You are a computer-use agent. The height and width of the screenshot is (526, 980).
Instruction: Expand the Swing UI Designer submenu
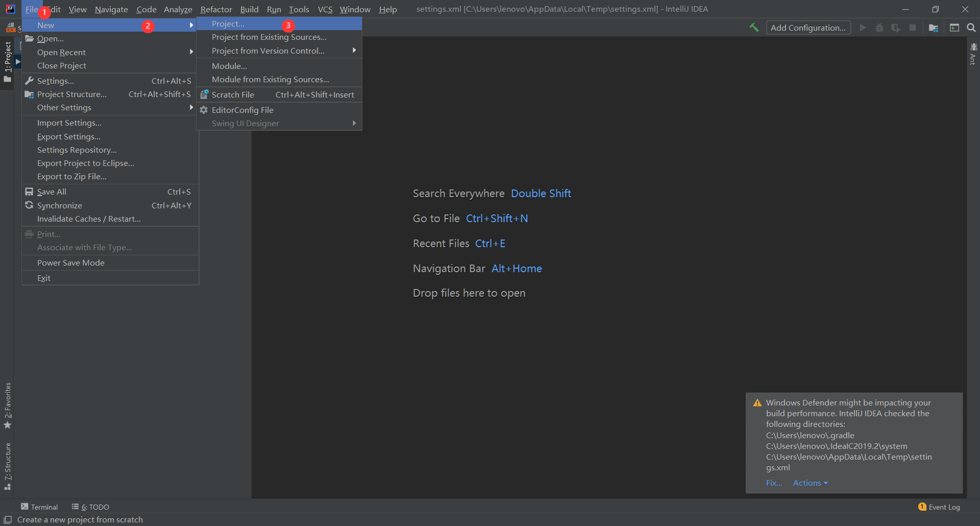pyautogui.click(x=279, y=124)
